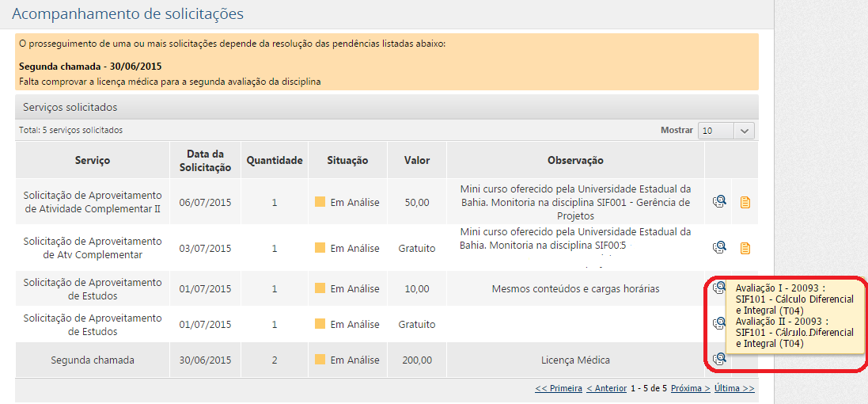Click magnifier icon for 10,00 Aproveitamento de Estudos
868x404 pixels.
(719, 288)
